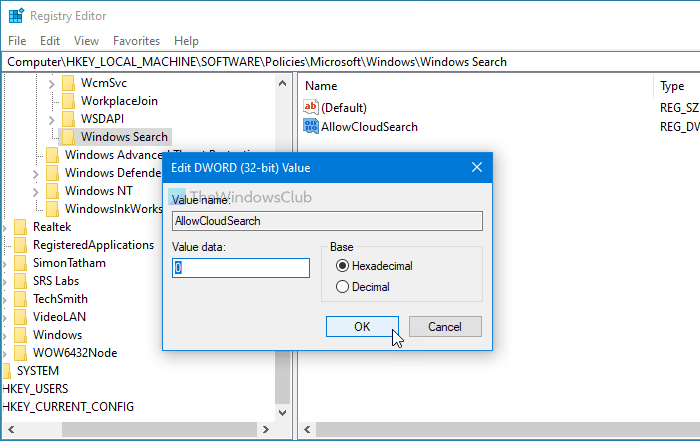Image resolution: width=700 pixels, height=441 pixels.
Task: Click the TechSmith folder icon
Action: (x=19, y=299)
